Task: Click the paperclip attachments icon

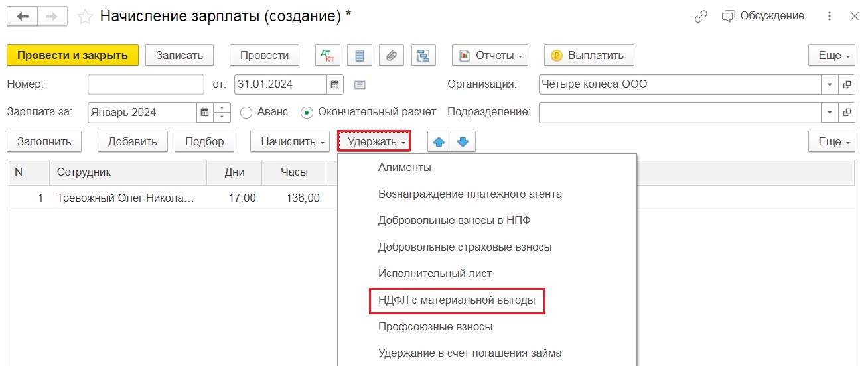Action: click(x=392, y=56)
